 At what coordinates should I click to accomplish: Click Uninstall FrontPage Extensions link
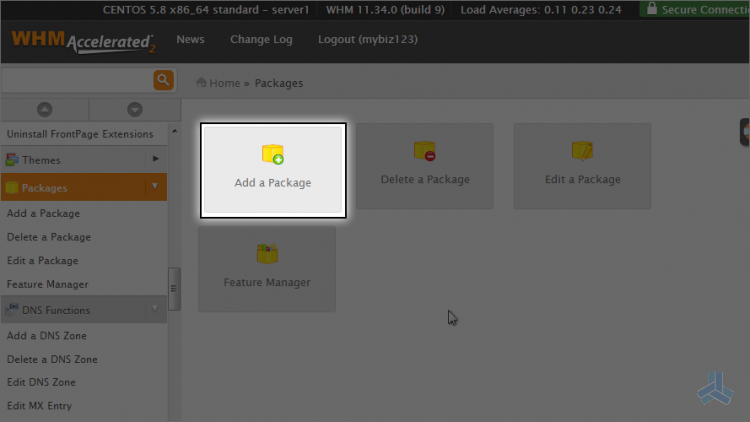pyautogui.click(x=80, y=134)
